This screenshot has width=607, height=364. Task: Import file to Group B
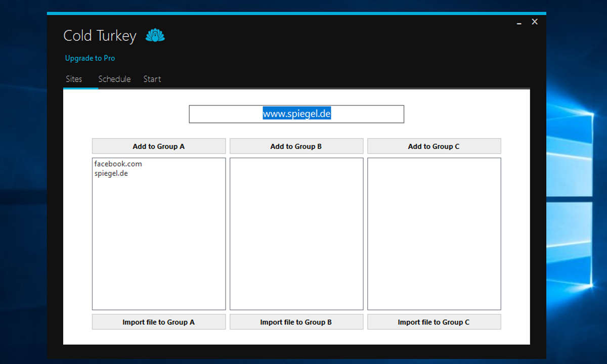click(x=296, y=322)
